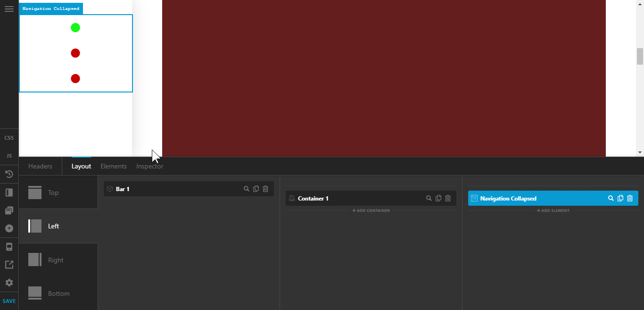Click the responsive device preview icon
This screenshot has height=310, width=644.
click(x=9, y=247)
